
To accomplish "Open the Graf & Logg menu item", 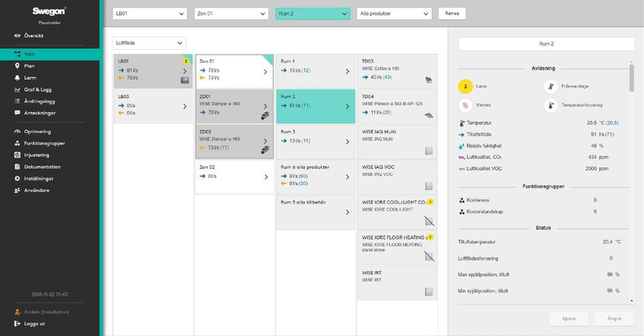I will pos(38,89).
